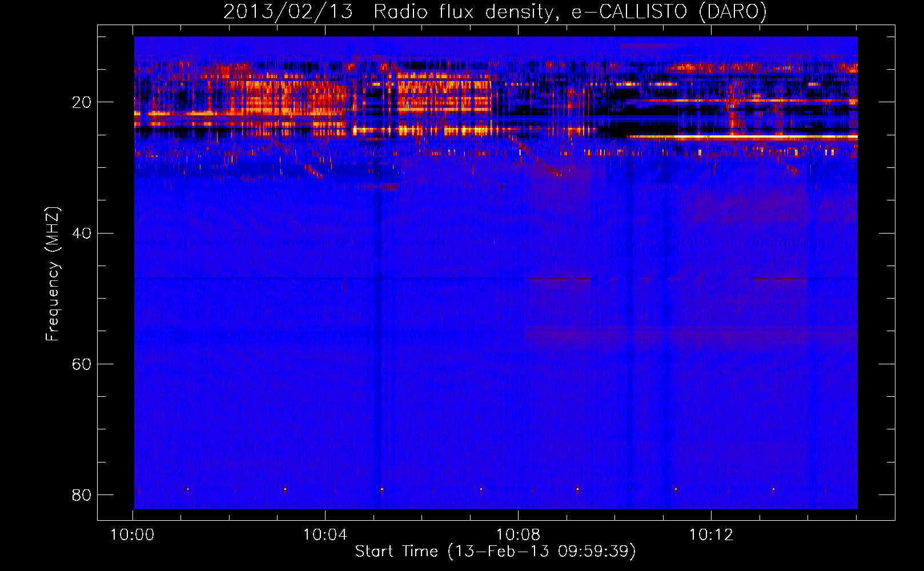
Task: Click the 'Frequency (MHZ)' y-axis label
Action: tap(53, 274)
